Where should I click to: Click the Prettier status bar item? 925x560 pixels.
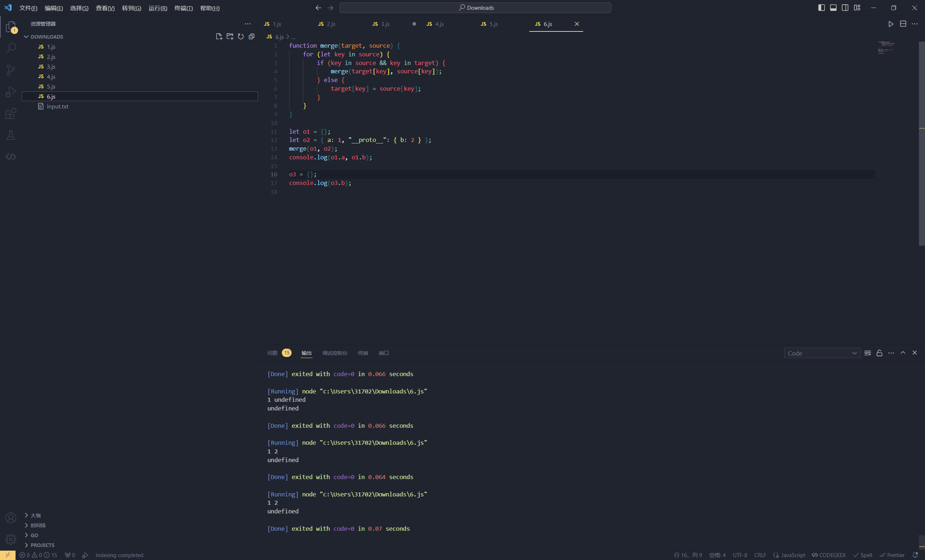(x=892, y=555)
